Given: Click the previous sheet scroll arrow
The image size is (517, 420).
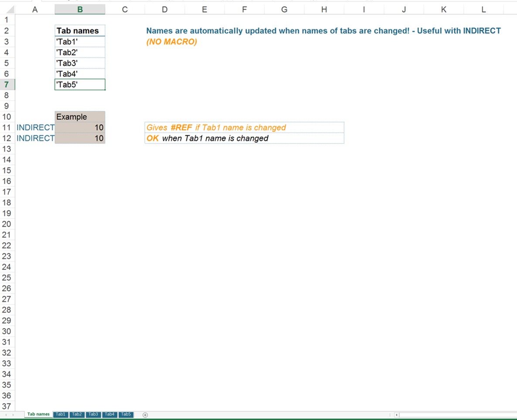Looking at the screenshot, I should pos(6,415).
